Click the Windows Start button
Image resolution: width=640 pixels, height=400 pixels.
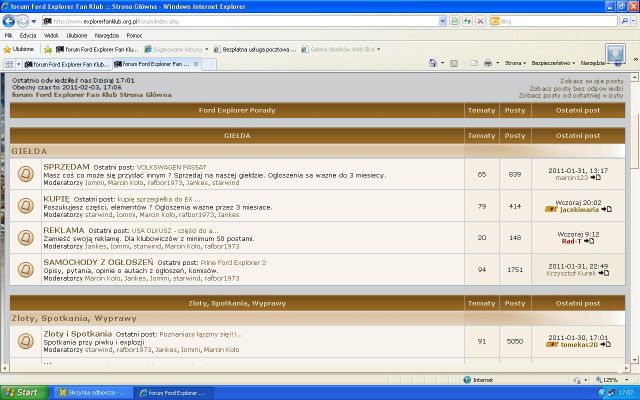[21, 393]
